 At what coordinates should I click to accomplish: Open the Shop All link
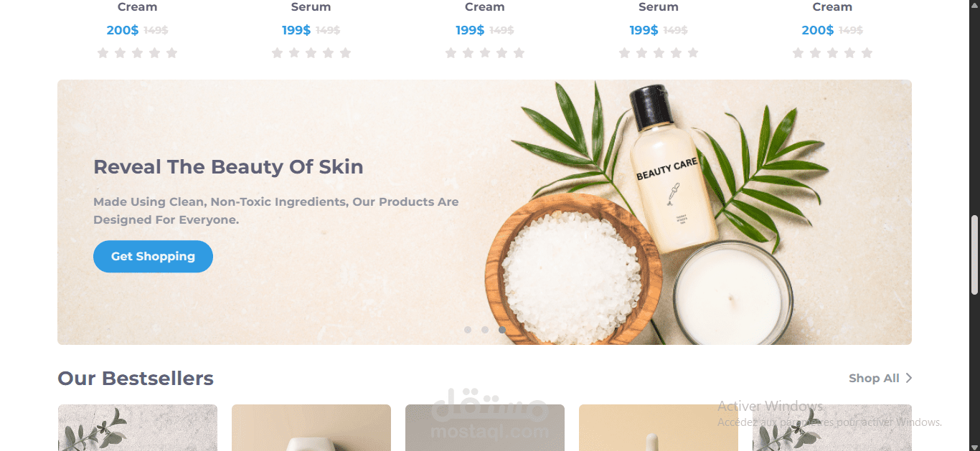point(874,378)
